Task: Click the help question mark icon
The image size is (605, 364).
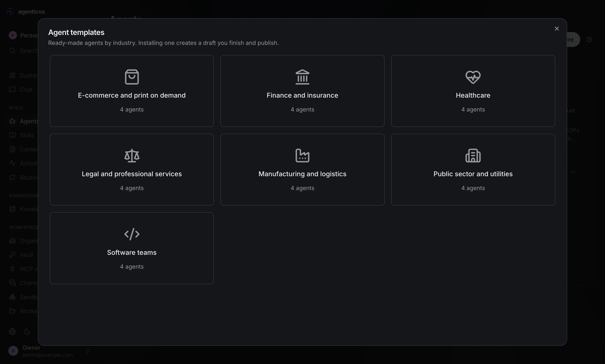Action: (x=589, y=40)
